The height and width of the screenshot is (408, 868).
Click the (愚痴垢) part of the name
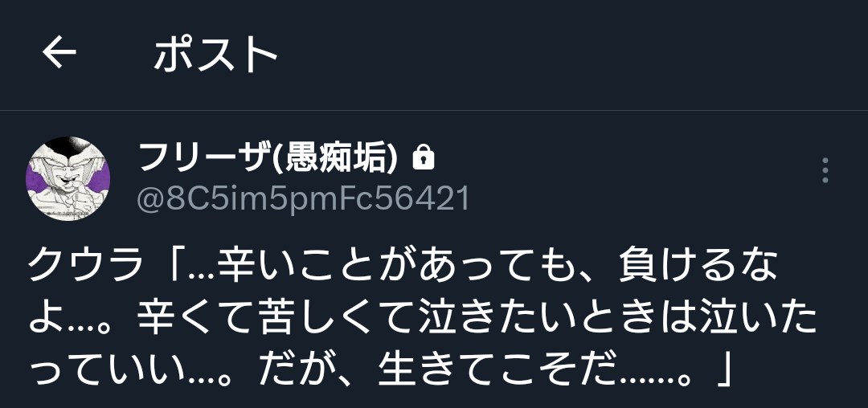click(337, 157)
